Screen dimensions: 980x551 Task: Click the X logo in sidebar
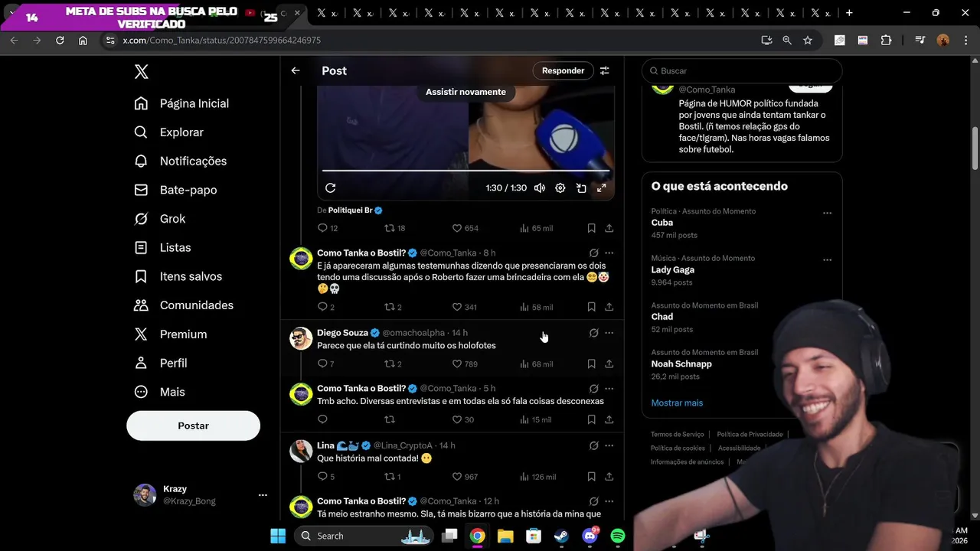point(141,72)
